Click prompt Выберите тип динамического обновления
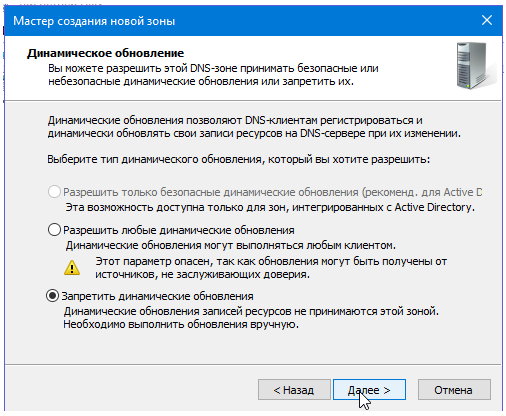This screenshot has height=416, width=506. click(x=239, y=159)
